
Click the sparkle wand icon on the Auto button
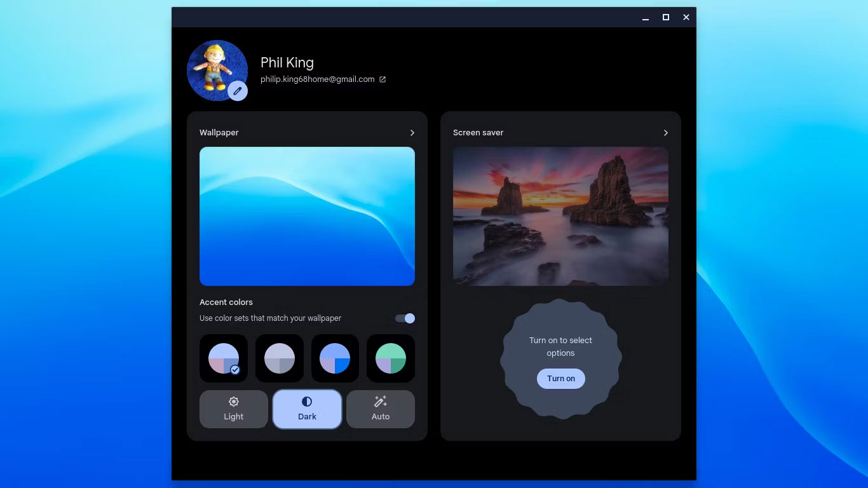(380, 401)
